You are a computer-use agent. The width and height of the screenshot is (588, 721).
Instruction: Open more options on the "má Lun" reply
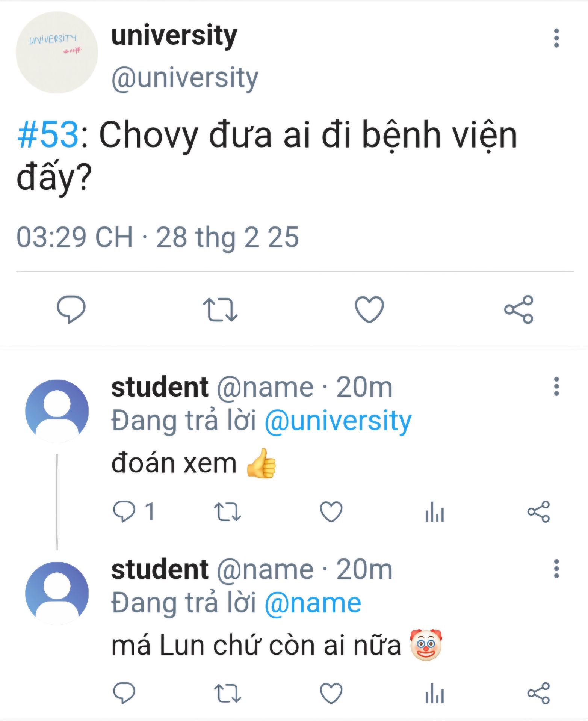pyautogui.click(x=556, y=569)
